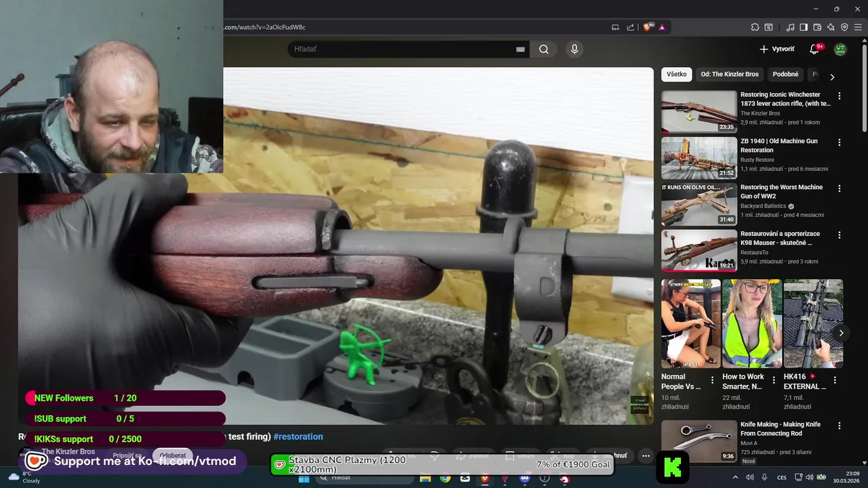868x488 pixels.
Task: Open title Knife Making from Connecting Rod
Action: point(781,428)
